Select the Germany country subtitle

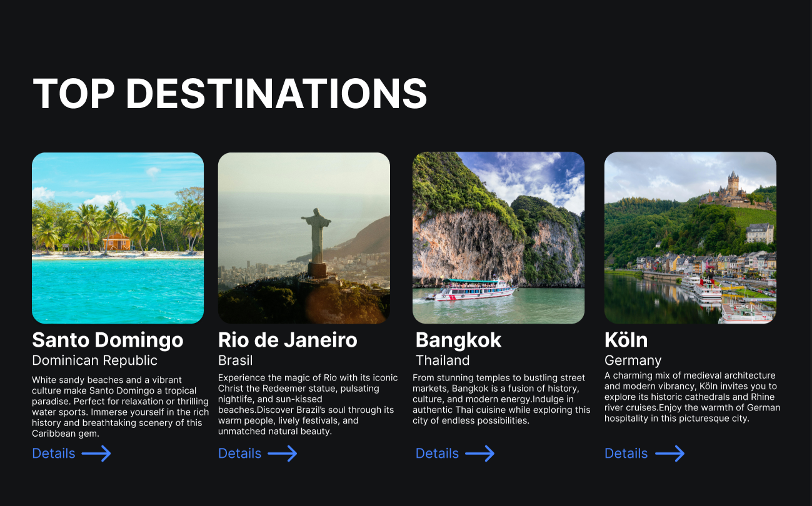pyautogui.click(x=633, y=360)
